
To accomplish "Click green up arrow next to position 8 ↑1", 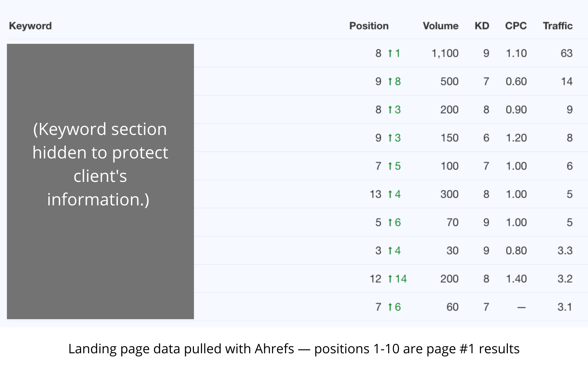I will tap(390, 53).
